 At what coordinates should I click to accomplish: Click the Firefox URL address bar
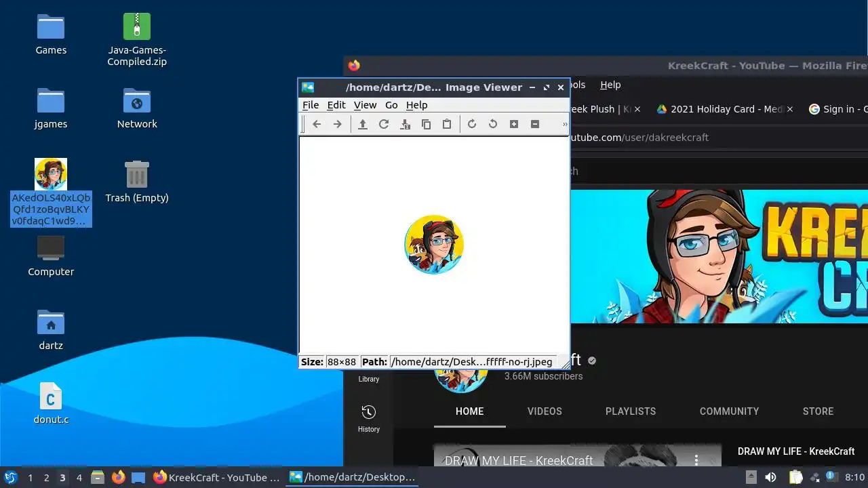719,138
